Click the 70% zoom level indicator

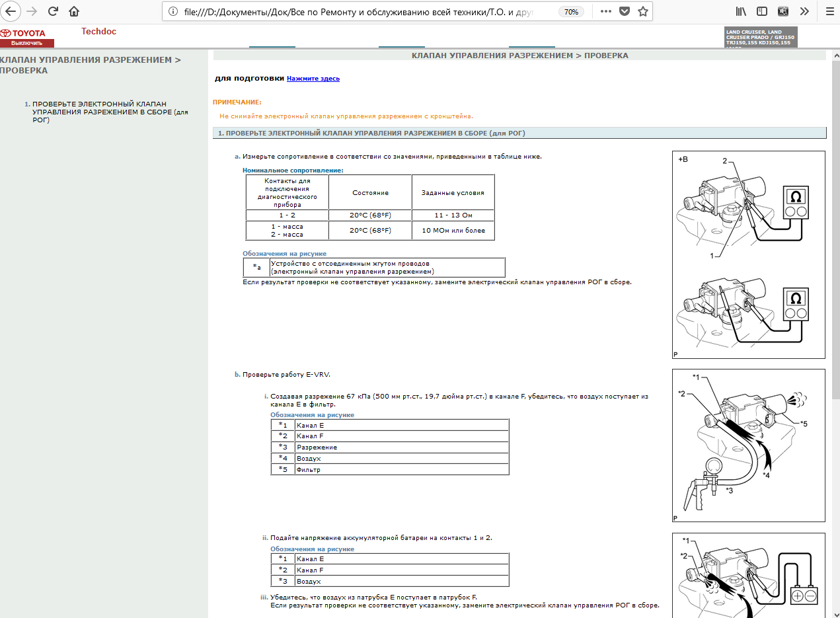tap(571, 12)
